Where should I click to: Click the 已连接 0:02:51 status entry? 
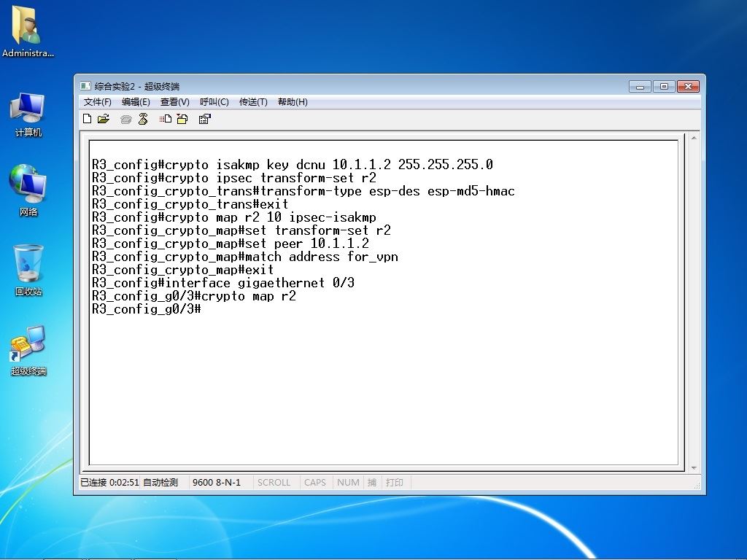pos(109,483)
